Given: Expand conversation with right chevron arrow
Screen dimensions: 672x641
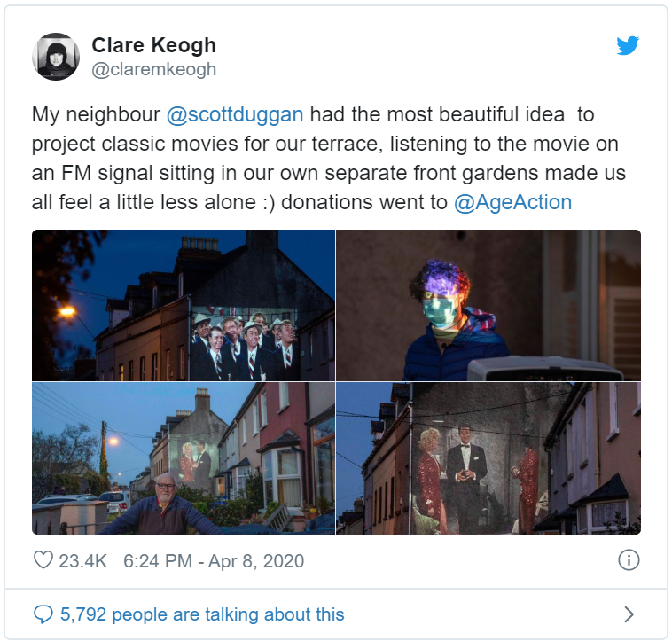Looking at the screenshot, I should [629, 614].
